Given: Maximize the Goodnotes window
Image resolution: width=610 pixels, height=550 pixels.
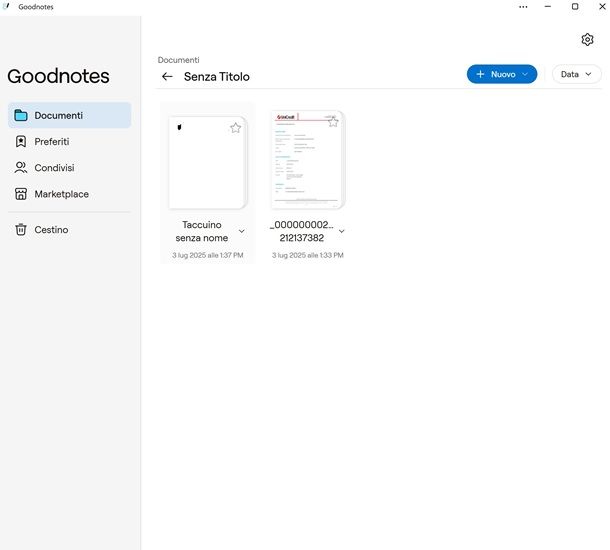Looking at the screenshot, I should 575,7.
